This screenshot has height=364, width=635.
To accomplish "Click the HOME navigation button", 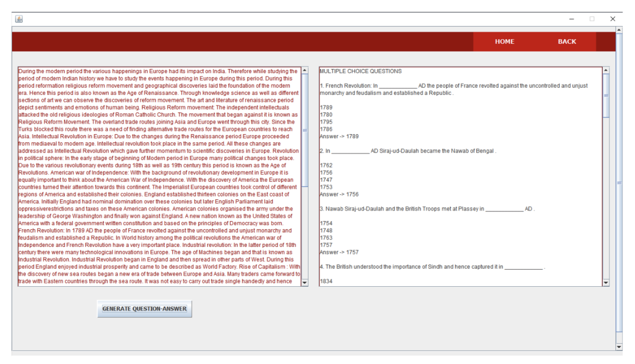I will click(x=504, y=41).
